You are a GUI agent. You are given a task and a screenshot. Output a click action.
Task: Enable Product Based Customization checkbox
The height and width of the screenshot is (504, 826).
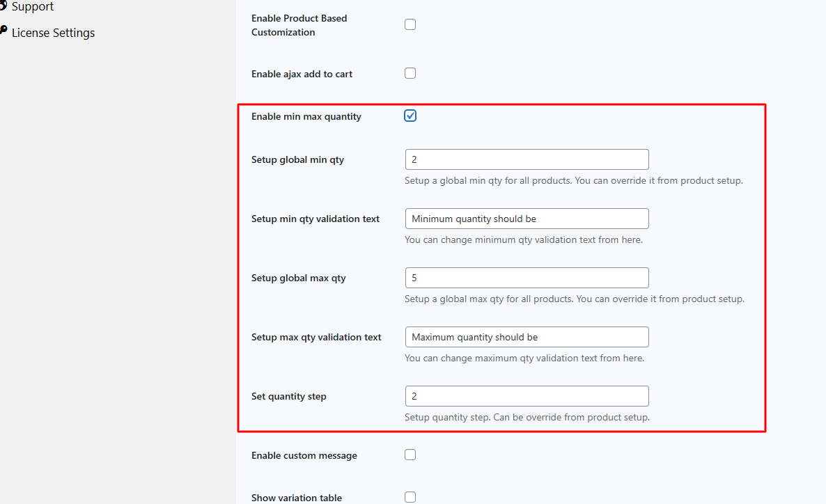click(x=410, y=24)
